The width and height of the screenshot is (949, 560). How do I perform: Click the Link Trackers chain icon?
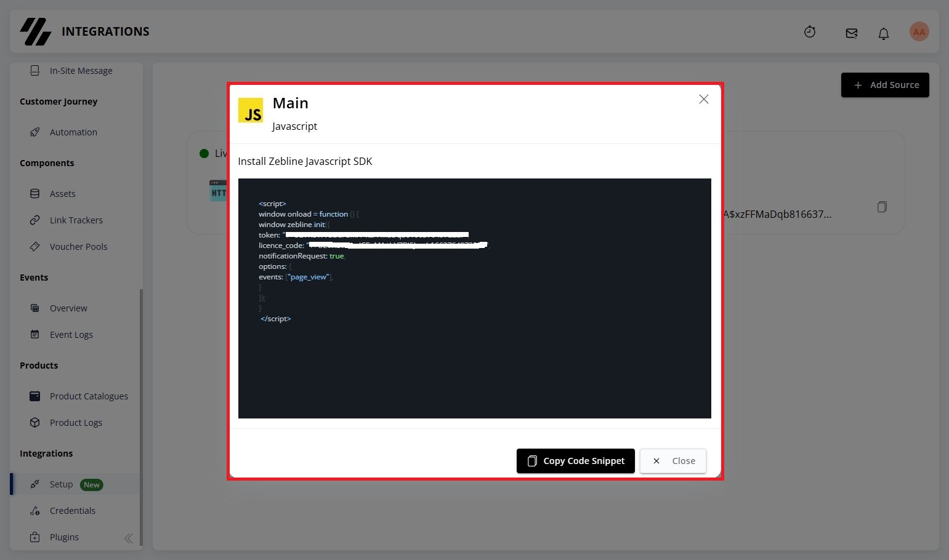pyautogui.click(x=35, y=220)
